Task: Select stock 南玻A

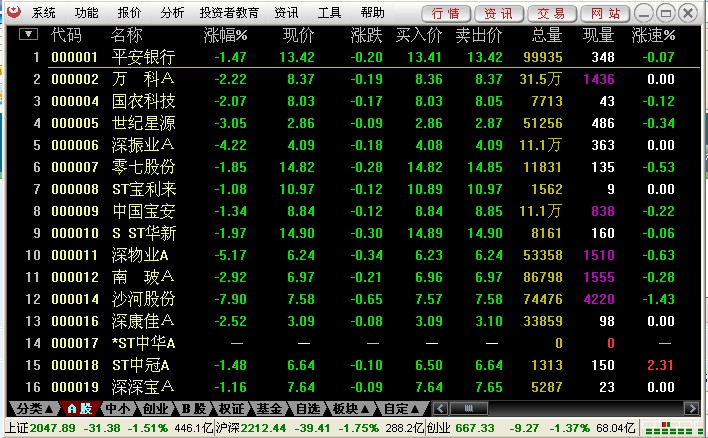Action: click(x=143, y=277)
